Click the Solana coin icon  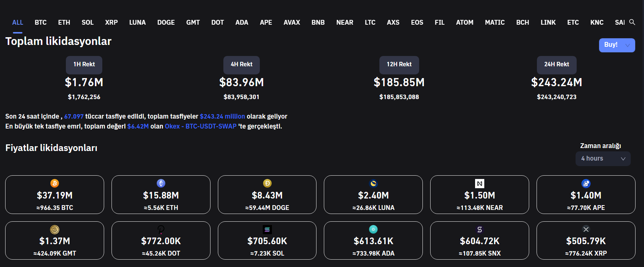(267, 229)
